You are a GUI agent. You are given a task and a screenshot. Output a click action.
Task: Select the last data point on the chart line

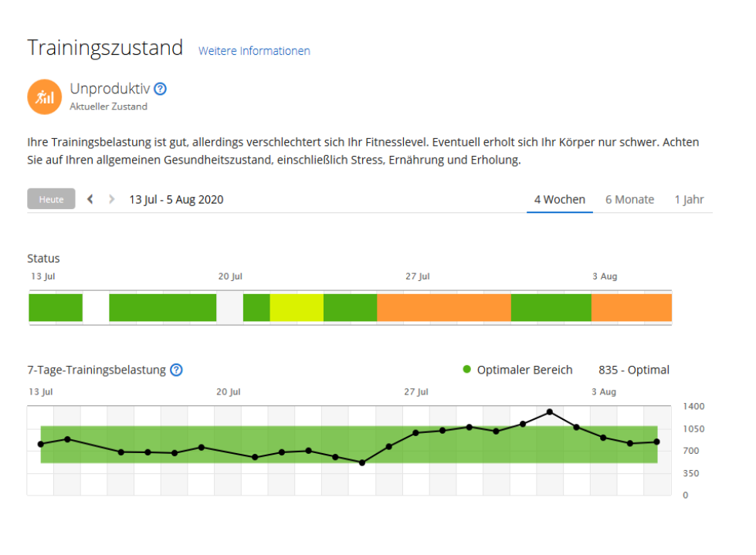[x=656, y=442]
